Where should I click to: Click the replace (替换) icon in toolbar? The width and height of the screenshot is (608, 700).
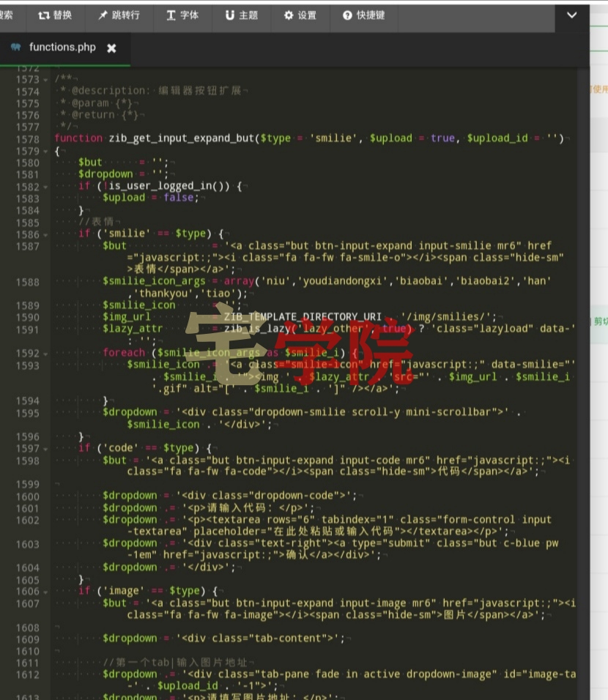(43, 15)
